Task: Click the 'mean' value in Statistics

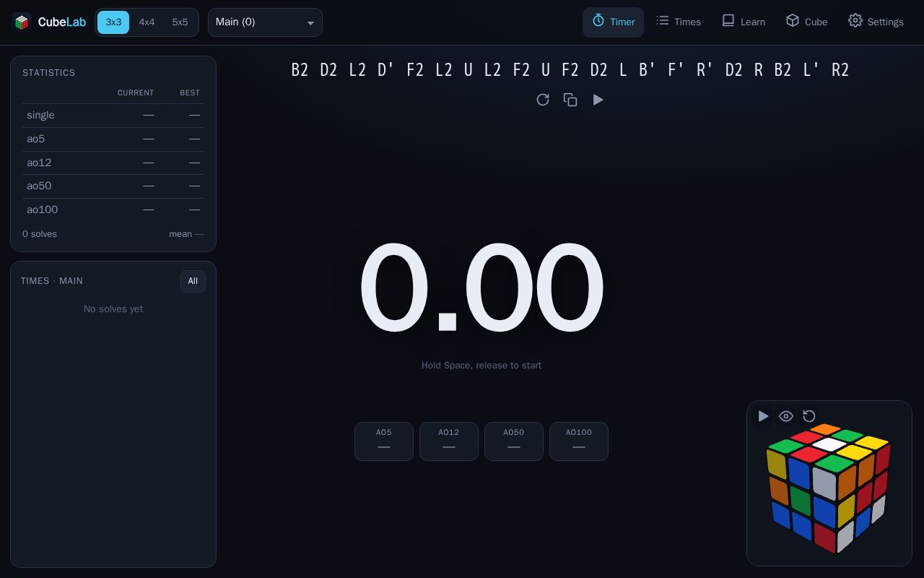Action: point(186,234)
